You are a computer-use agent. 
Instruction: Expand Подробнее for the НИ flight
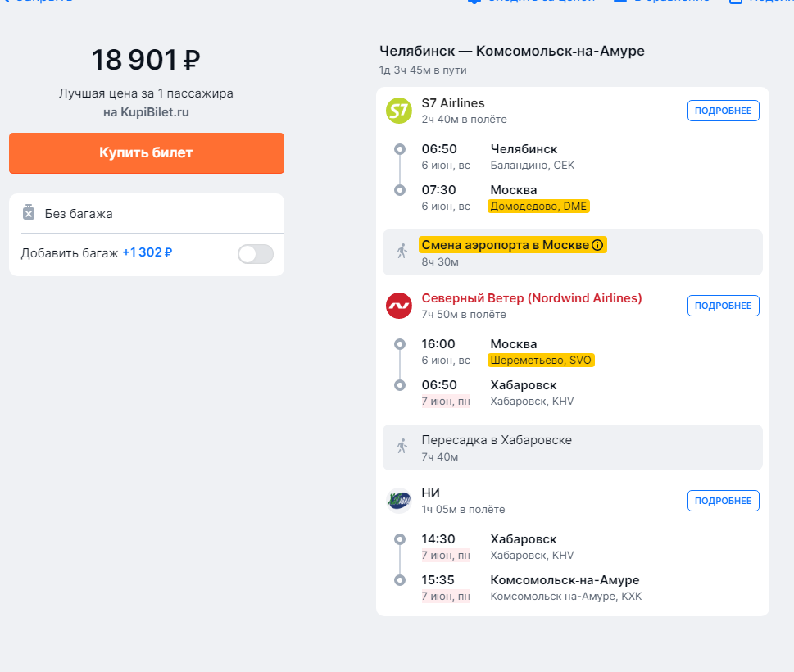(x=723, y=501)
